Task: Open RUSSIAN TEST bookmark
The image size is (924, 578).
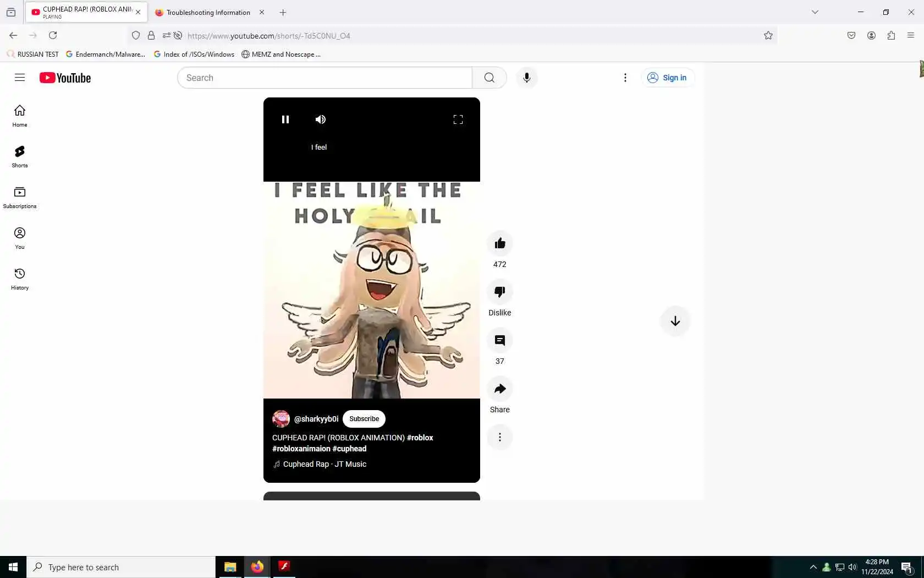Action: click(32, 54)
